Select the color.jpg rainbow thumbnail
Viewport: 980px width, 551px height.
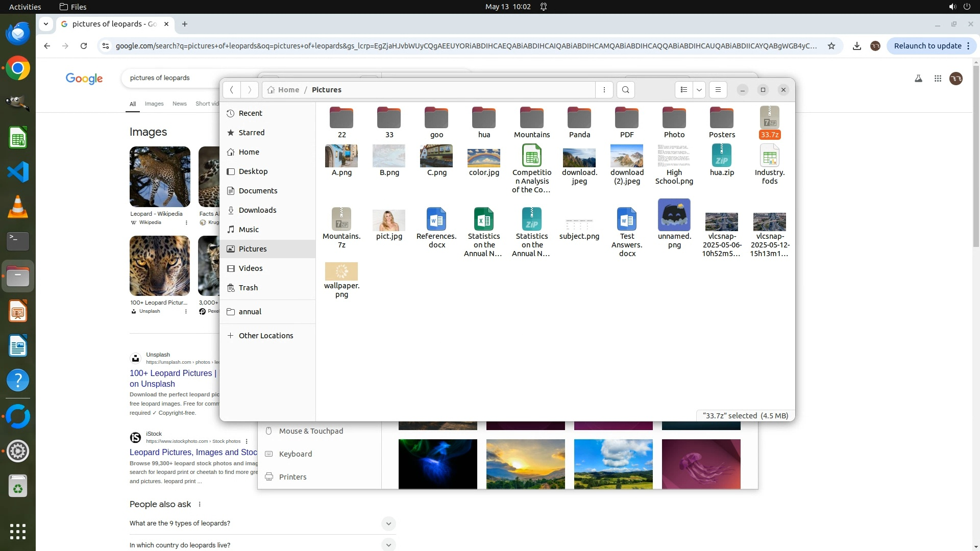[x=483, y=158]
